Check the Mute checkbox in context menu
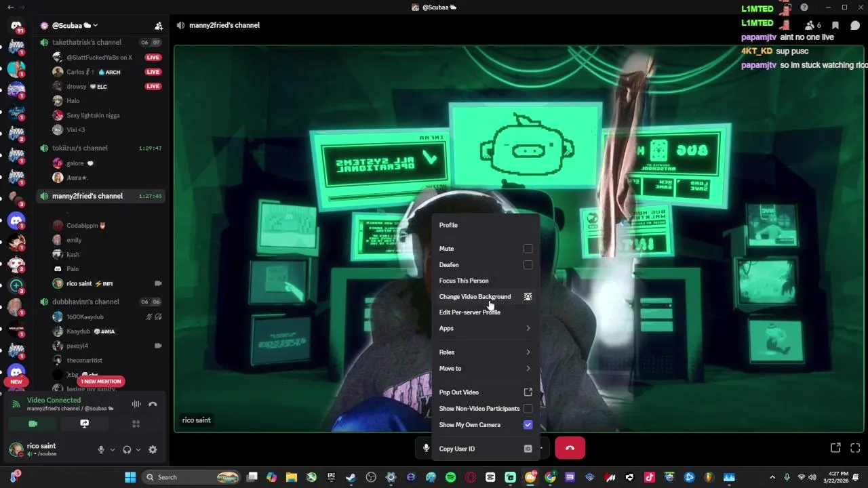This screenshot has height=488, width=868. (528, 249)
